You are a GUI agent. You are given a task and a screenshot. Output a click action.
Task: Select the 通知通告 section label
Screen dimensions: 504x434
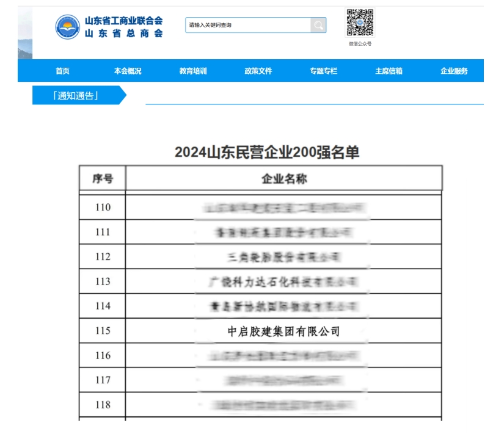point(76,96)
